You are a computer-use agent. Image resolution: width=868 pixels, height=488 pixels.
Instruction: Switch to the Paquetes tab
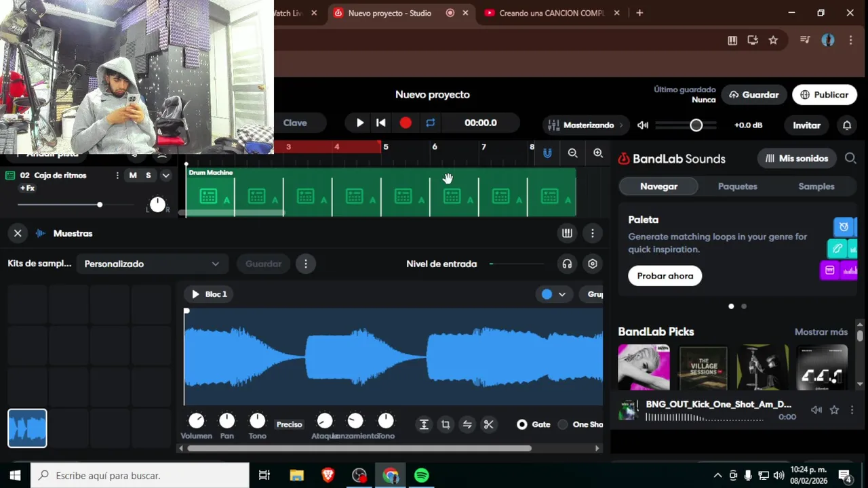pos(738,186)
